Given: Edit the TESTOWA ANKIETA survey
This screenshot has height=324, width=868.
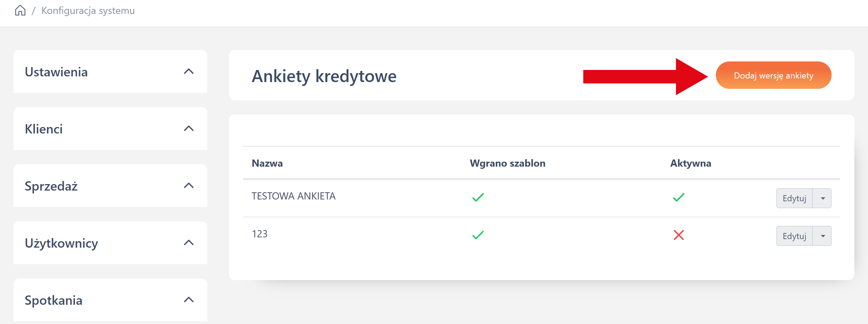Looking at the screenshot, I should point(794,198).
